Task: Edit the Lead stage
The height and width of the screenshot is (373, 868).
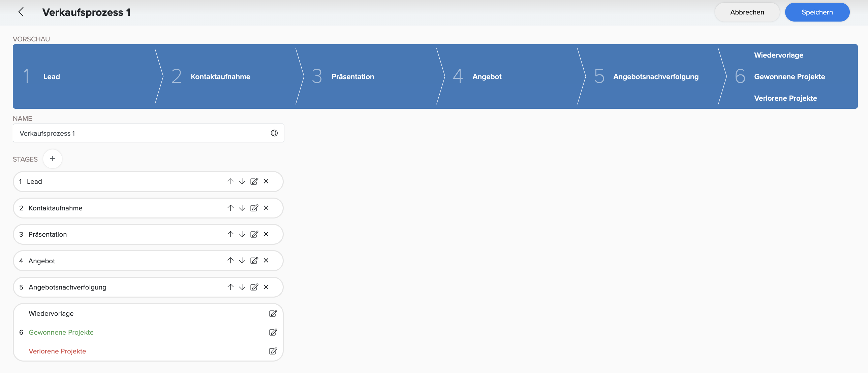Action: point(254,181)
